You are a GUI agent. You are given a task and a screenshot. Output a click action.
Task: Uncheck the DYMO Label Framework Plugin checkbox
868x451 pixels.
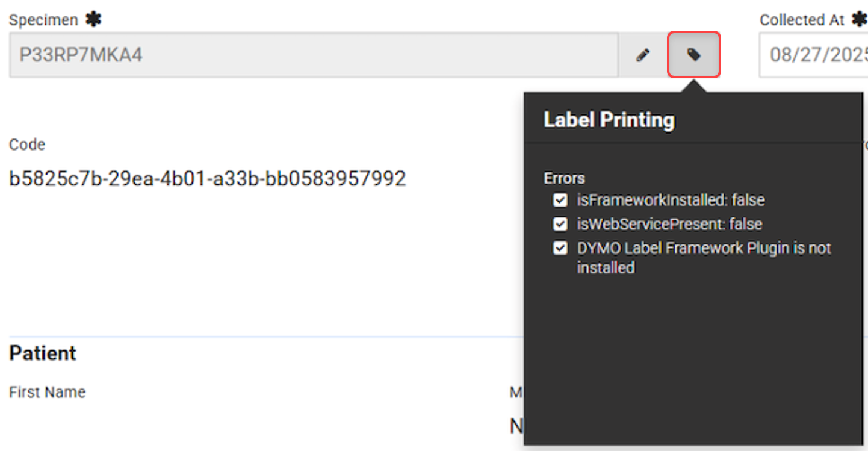560,248
